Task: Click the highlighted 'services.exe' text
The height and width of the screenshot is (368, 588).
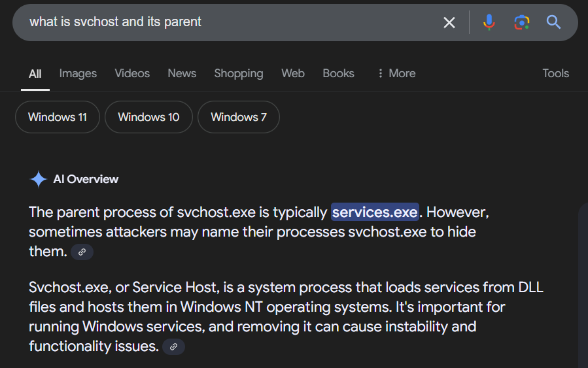Action: pos(375,212)
